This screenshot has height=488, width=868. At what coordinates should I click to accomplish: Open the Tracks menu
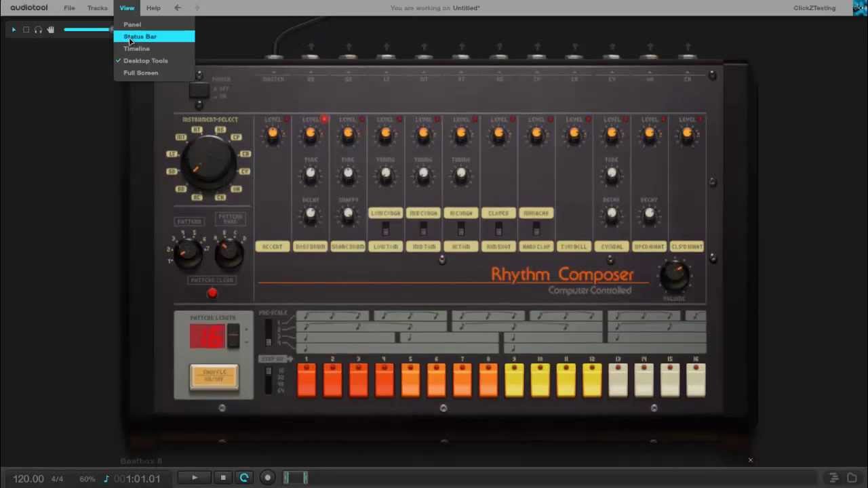[x=97, y=8]
